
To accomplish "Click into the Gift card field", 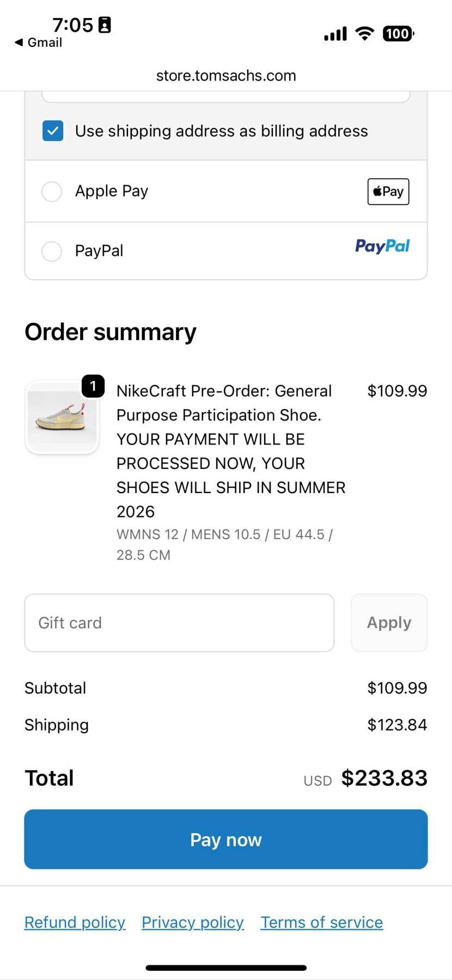I will pos(179,623).
